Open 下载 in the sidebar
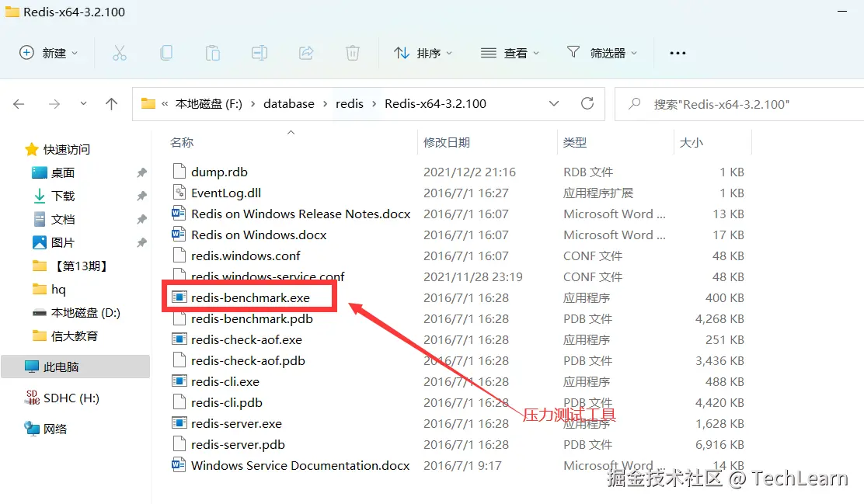The image size is (864, 504). pos(54,196)
